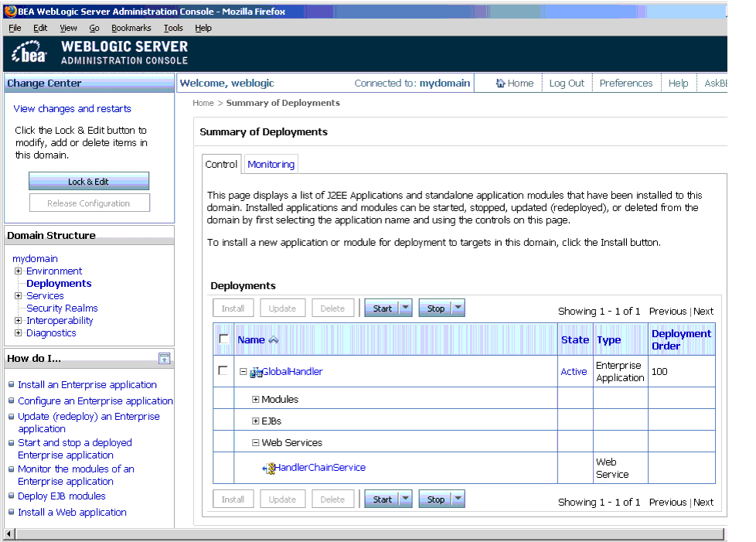This screenshot has width=756, height=542.
Task: Open the HandlerChainService link
Action: point(320,467)
